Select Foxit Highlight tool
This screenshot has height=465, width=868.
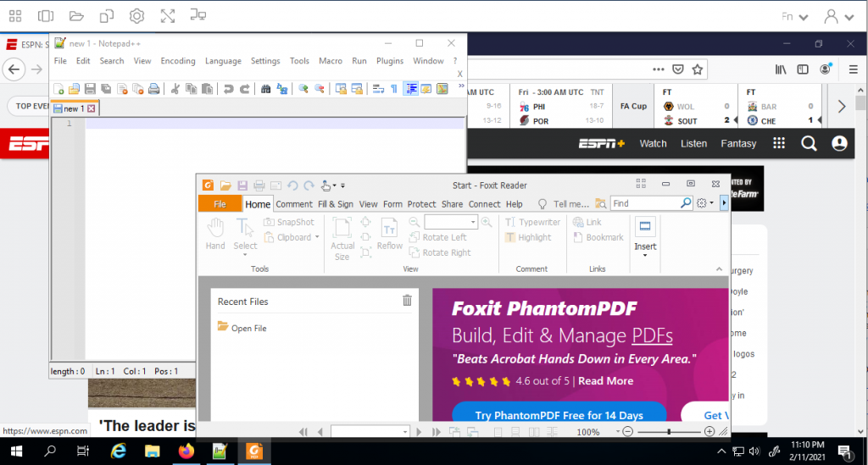coord(528,237)
